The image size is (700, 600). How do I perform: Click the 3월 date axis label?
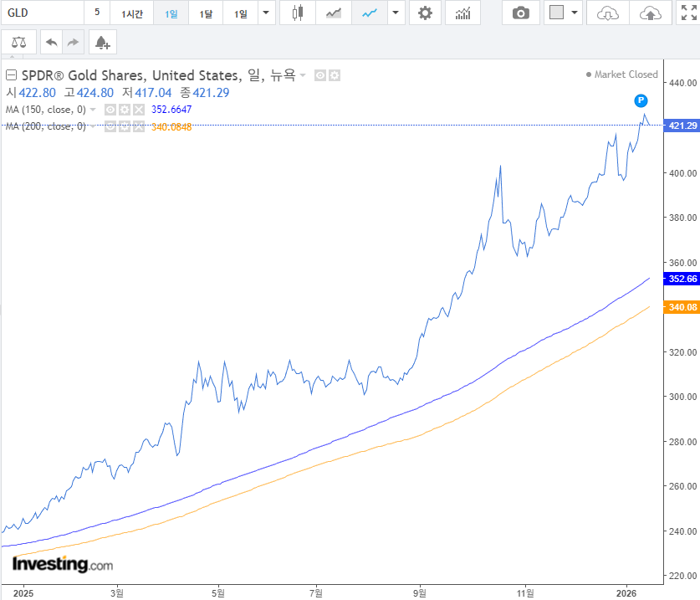click(x=117, y=592)
